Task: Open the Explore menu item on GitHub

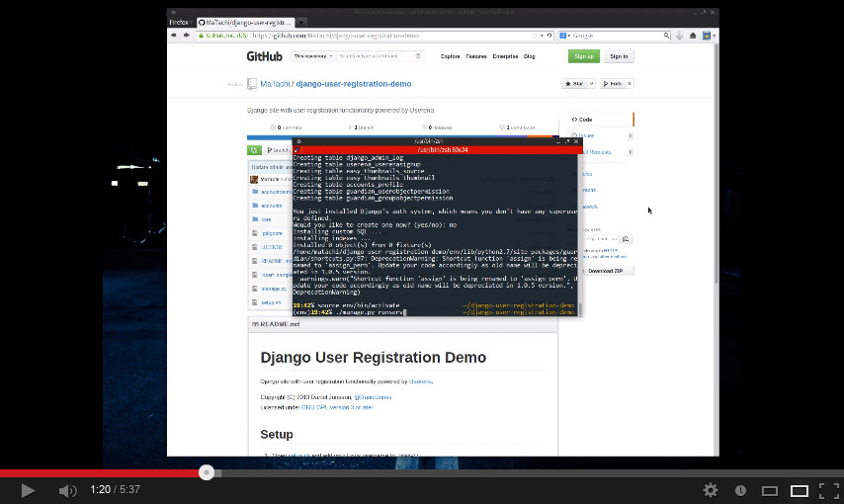Action: (450, 56)
